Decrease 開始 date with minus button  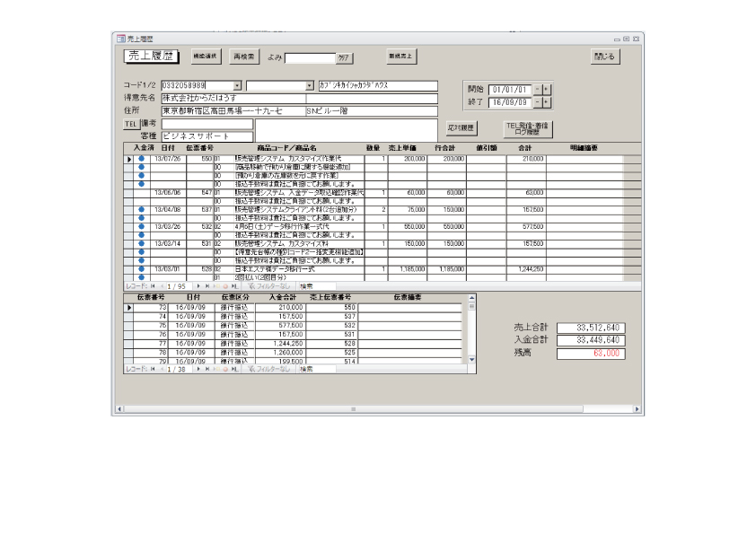click(538, 90)
